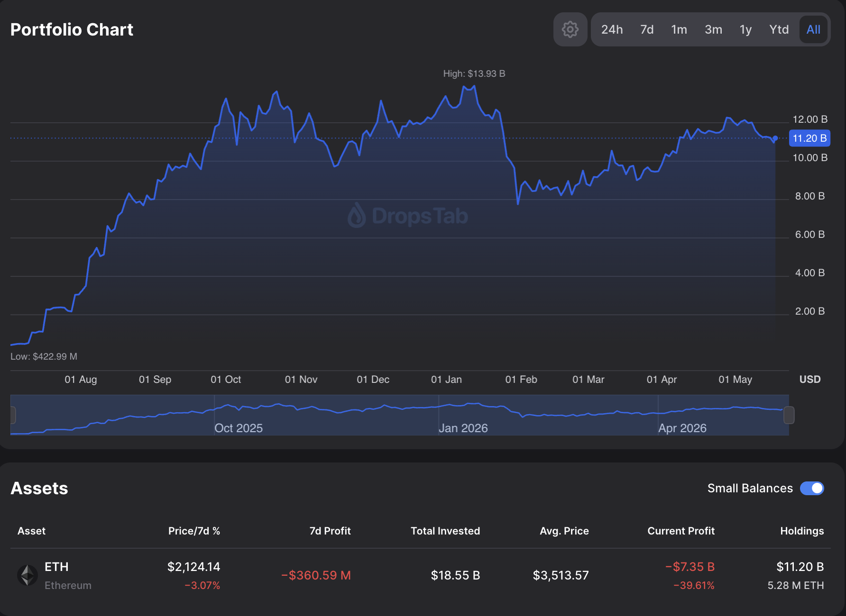Open the ETH asset name
846x616 pixels.
[x=56, y=567]
